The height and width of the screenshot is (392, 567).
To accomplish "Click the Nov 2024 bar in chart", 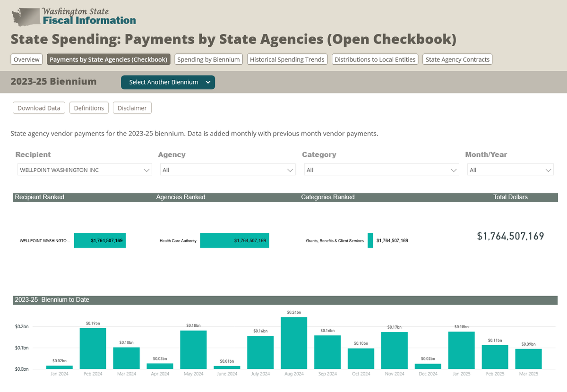I will 395,350.
